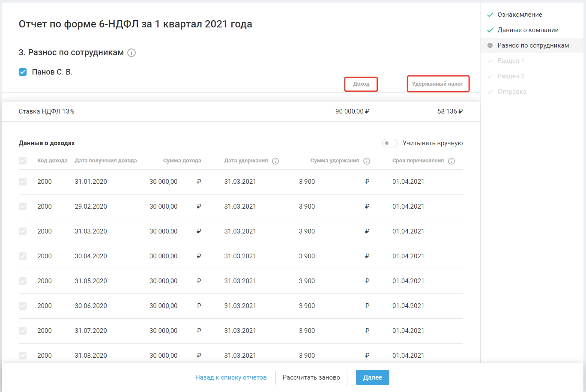Click the income date '31.05.2020'

pos(91,281)
